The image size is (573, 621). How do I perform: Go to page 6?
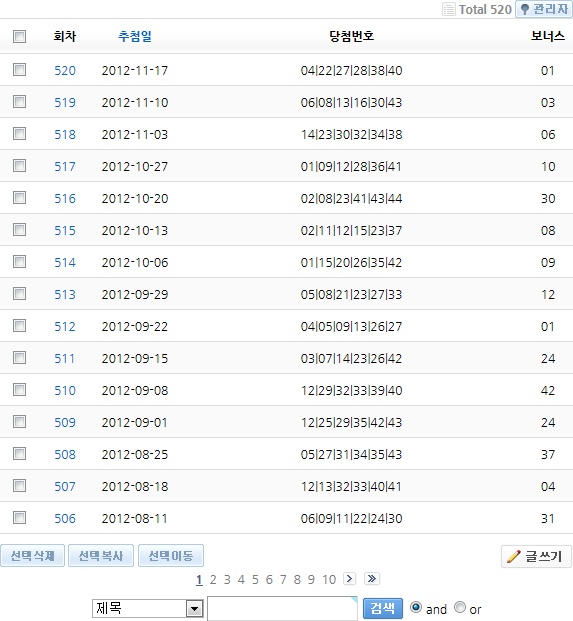[269, 580]
